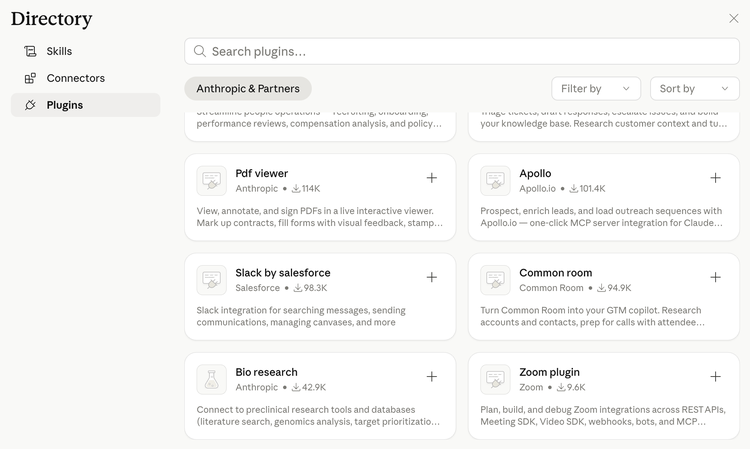Add Common room plugin via plus icon
Image resolution: width=750 pixels, height=449 pixels.
coord(715,277)
